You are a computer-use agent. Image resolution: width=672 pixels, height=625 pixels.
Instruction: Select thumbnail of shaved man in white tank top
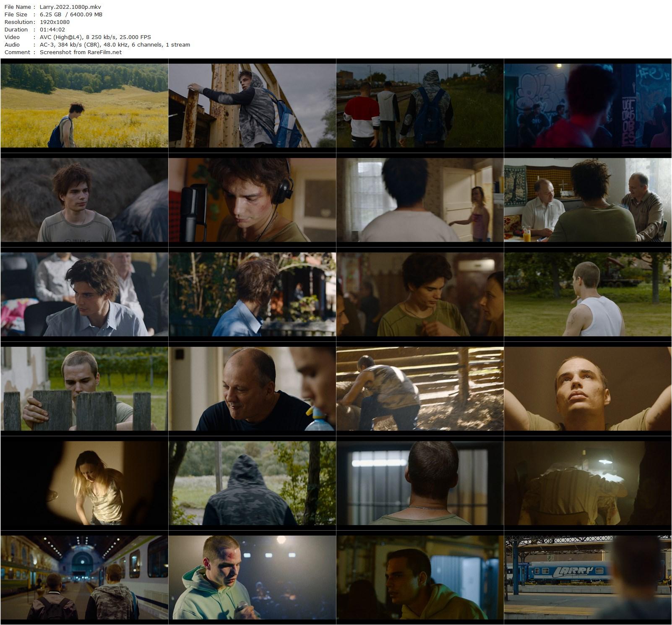pyautogui.click(x=588, y=294)
